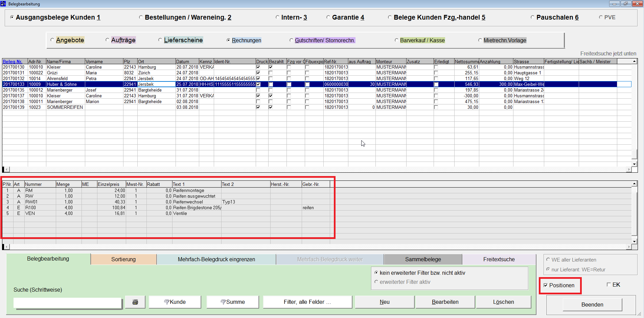
Task: Choose Mietrechn.Vorlage document type
Action: 502,40
